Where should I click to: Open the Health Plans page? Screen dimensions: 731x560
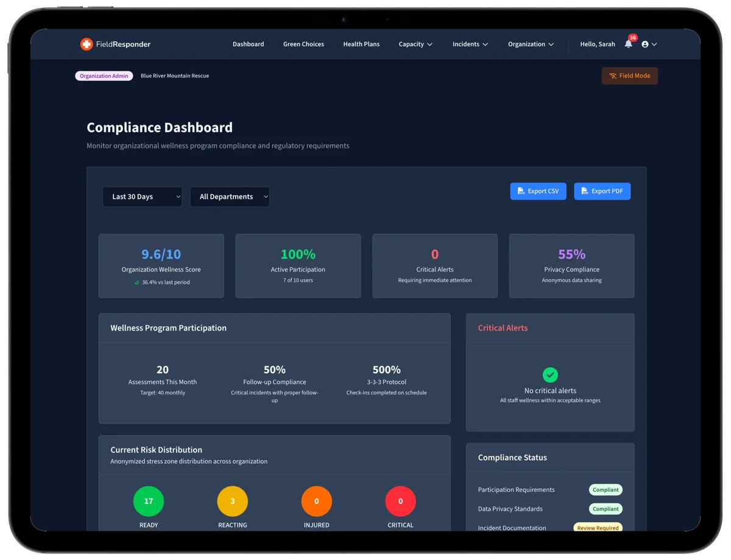pyautogui.click(x=361, y=44)
